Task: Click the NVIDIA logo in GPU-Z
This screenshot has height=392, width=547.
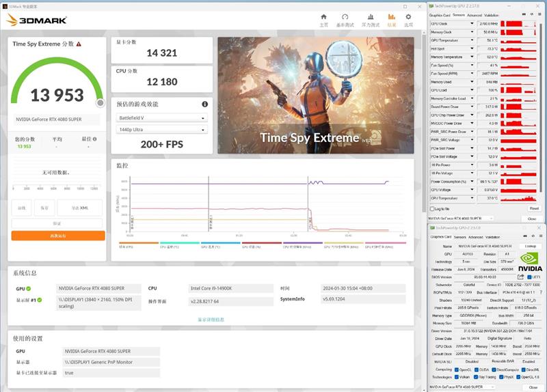Action: pyautogui.click(x=530, y=262)
